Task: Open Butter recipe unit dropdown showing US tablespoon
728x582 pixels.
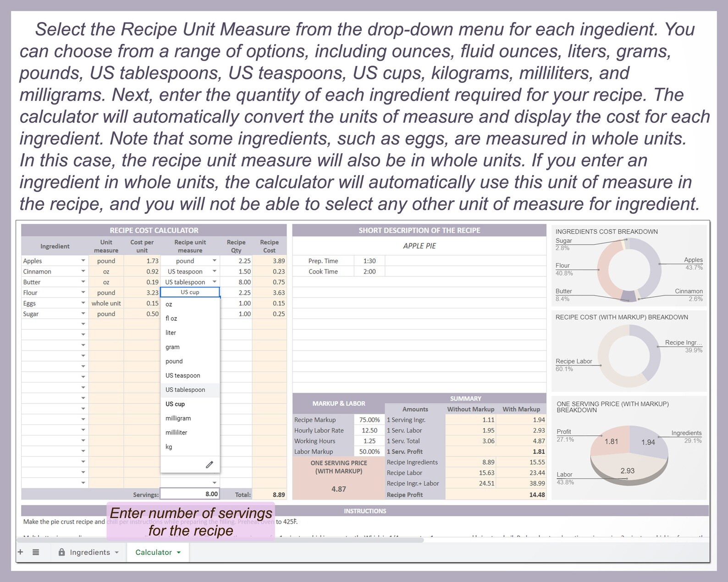Action: (214, 281)
